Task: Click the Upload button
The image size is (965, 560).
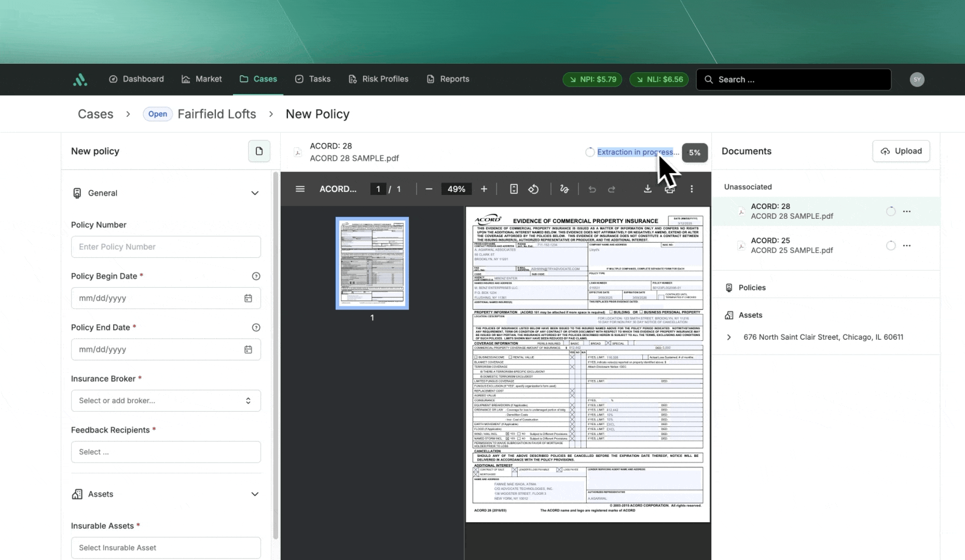Action: (901, 151)
